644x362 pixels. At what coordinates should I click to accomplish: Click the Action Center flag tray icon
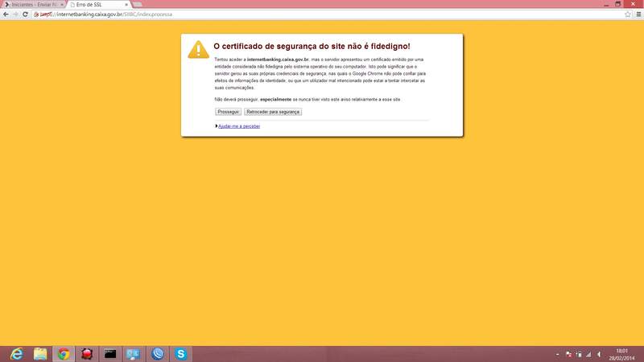tap(569, 354)
